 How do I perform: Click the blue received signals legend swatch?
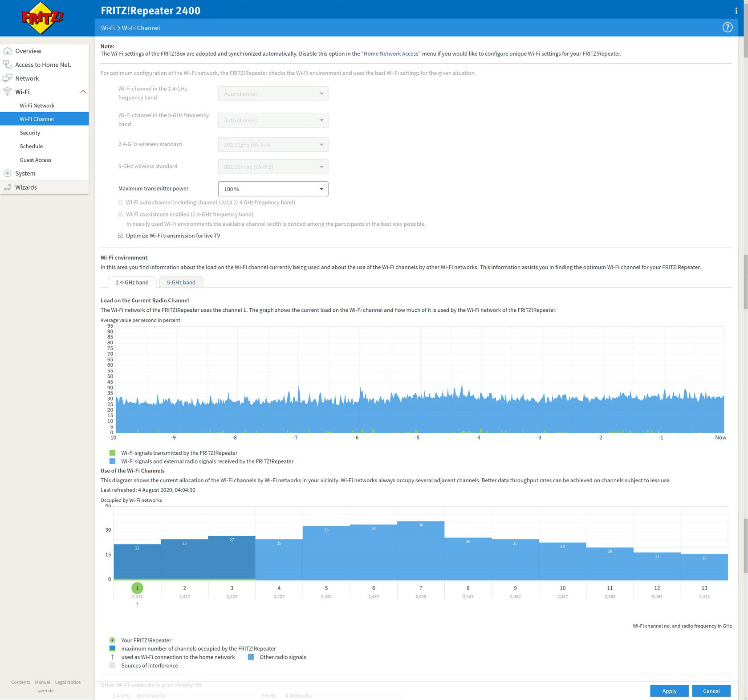[x=112, y=461]
